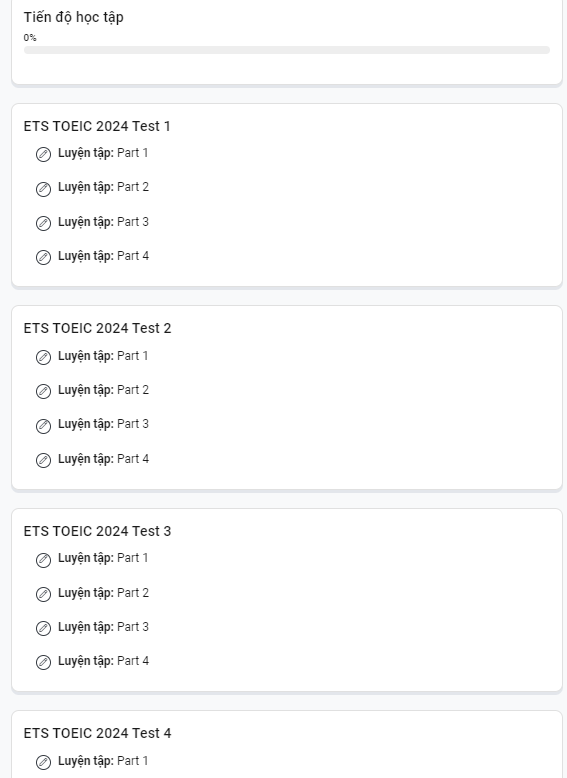Viewport: 567px width, 778px height.
Task: Open Luyện tập Part 4 of Test 3
Action: pos(103,661)
